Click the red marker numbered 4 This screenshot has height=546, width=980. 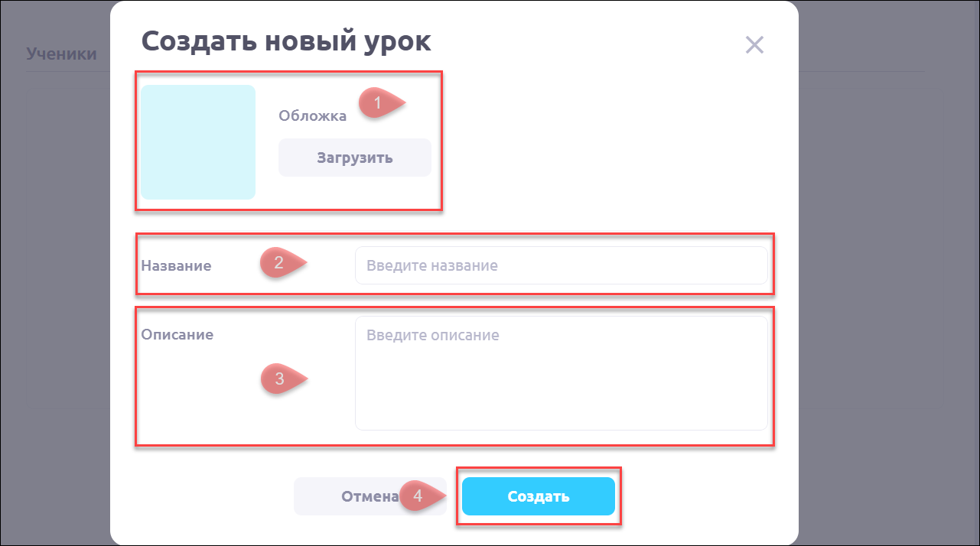(419, 496)
